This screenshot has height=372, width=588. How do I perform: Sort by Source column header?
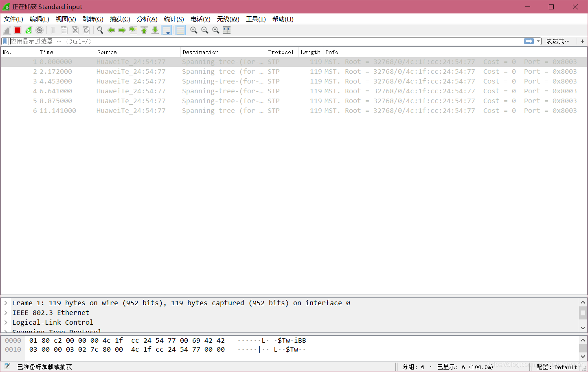138,52
